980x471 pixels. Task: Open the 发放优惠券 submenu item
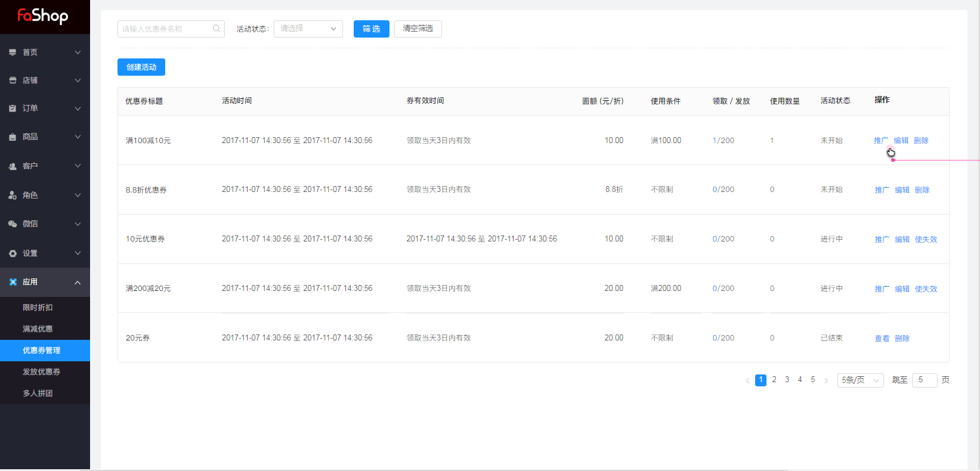coord(45,372)
